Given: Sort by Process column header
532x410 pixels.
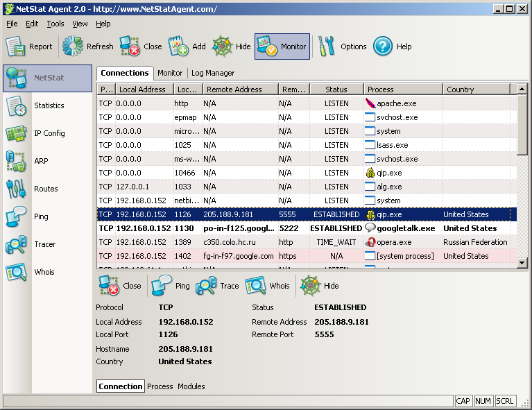Looking at the screenshot, I should 403,89.
